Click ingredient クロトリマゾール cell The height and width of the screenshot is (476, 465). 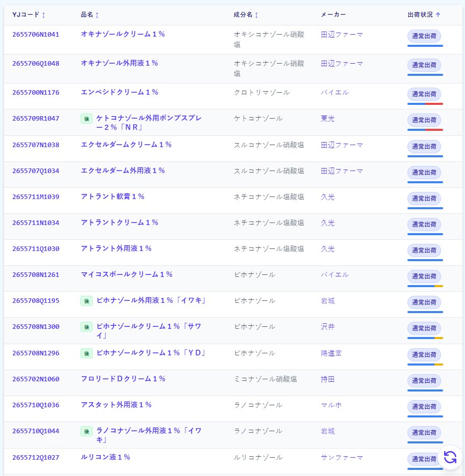(261, 92)
